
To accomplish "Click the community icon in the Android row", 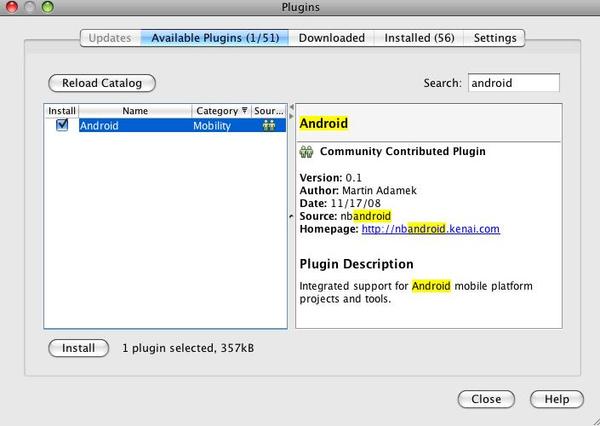I will click(x=269, y=125).
